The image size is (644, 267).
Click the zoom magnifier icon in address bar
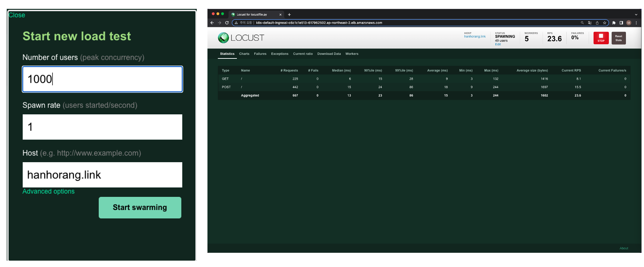(582, 23)
